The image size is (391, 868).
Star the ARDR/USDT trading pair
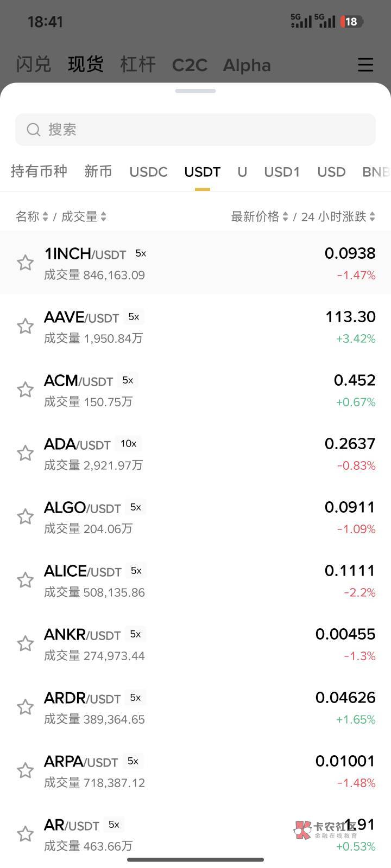pyautogui.click(x=26, y=707)
